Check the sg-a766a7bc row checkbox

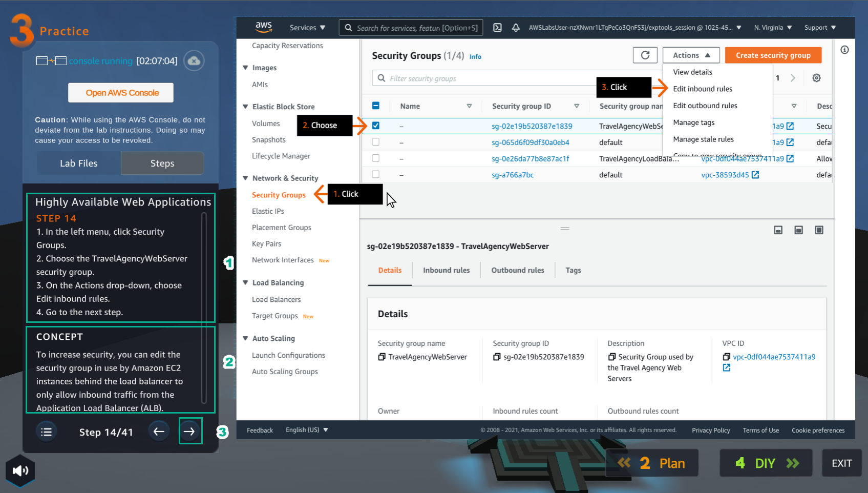[375, 174]
